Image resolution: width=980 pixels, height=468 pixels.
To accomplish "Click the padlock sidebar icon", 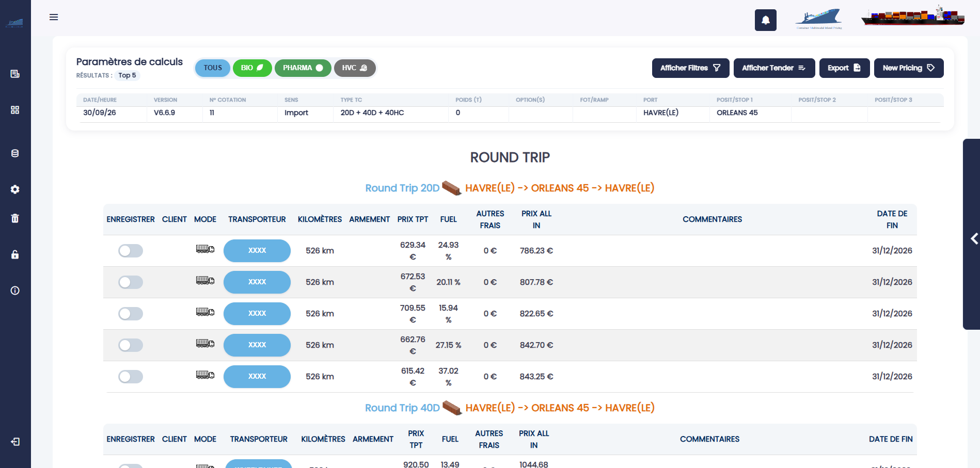I will click(15, 254).
